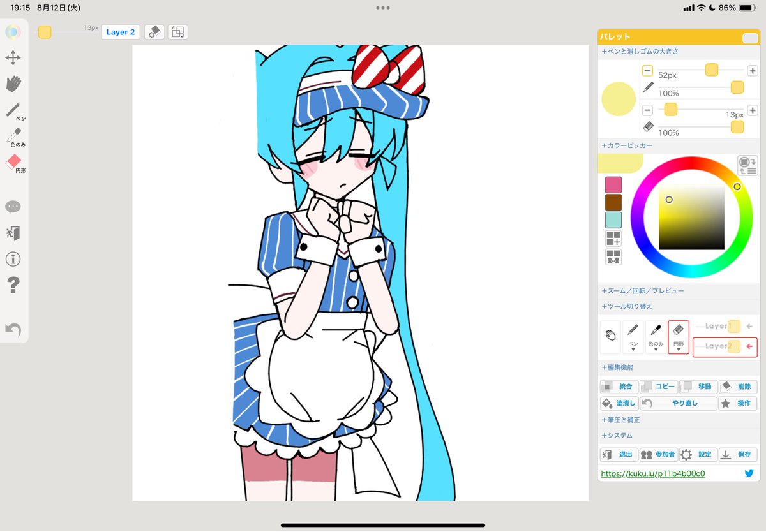Decrease pen size with minus button
Viewport: 766px width, 532px height.
647,71
